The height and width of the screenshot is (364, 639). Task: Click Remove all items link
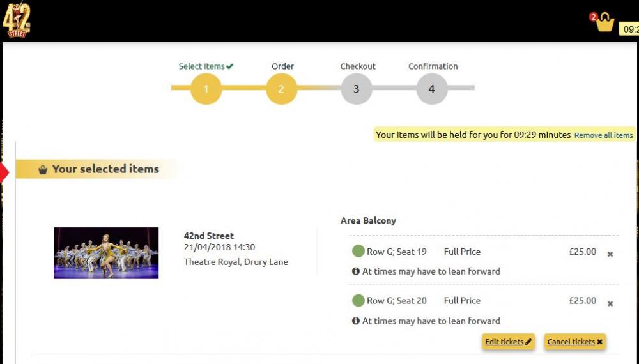(x=603, y=135)
